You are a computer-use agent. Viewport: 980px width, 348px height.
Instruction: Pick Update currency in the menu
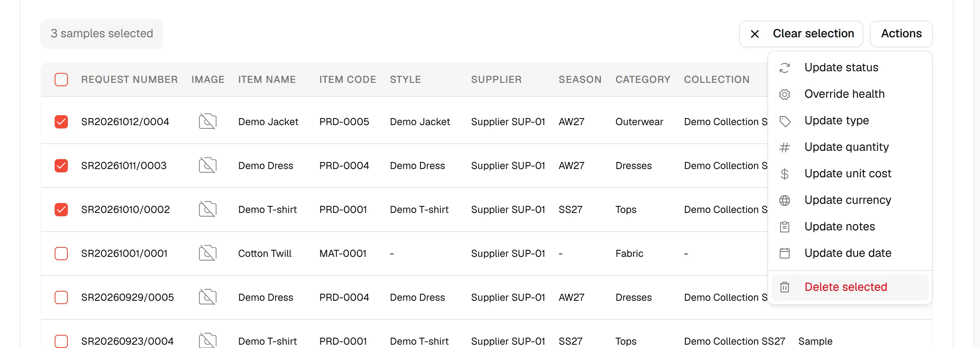[x=850, y=200]
